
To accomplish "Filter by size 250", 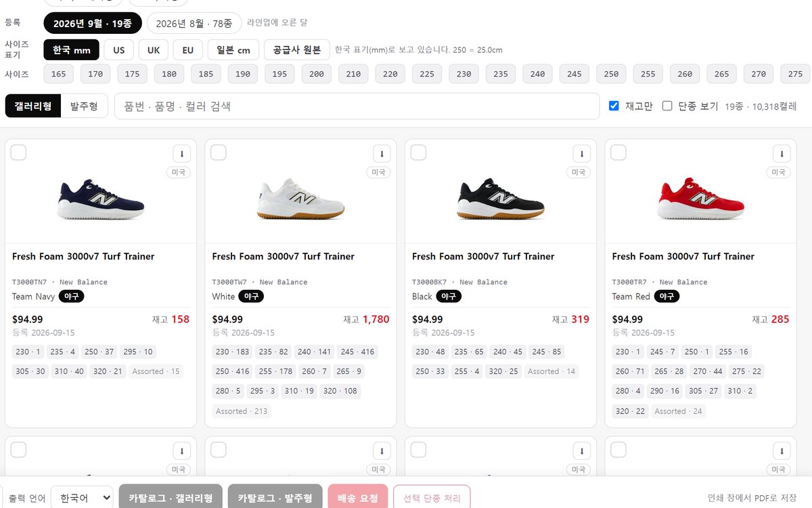I will coord(611,74).
